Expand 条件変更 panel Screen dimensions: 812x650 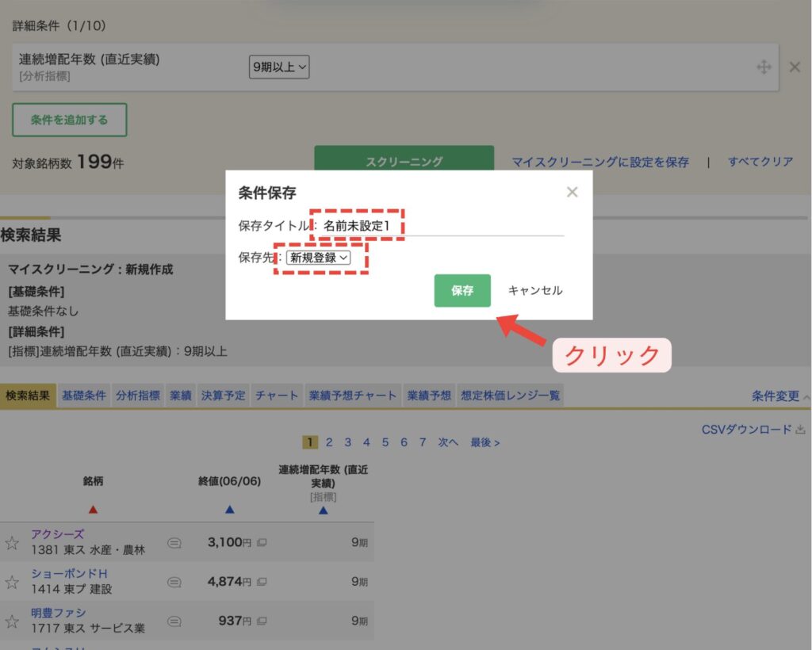pyautogui.click(x=780, y=396)
